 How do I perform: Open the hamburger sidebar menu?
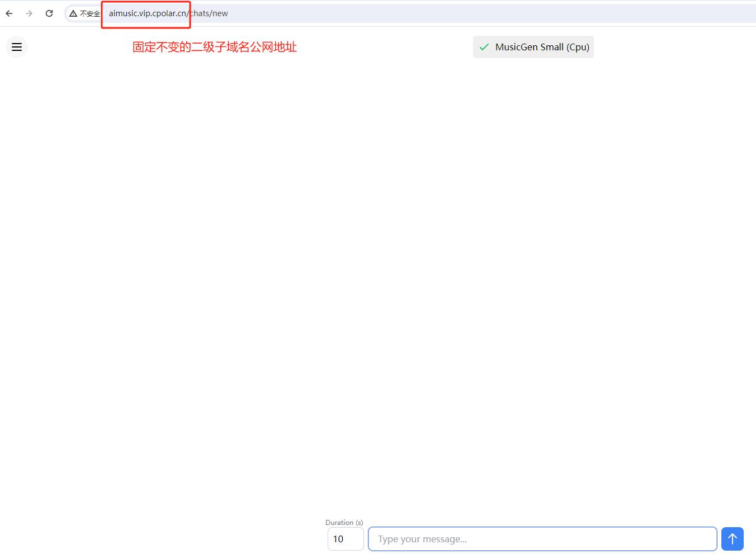pyautogui.click(x=17, y=47)
